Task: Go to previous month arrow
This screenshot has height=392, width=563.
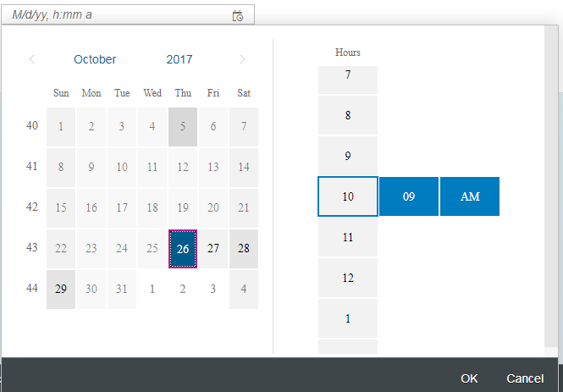Action: point(32,59)
